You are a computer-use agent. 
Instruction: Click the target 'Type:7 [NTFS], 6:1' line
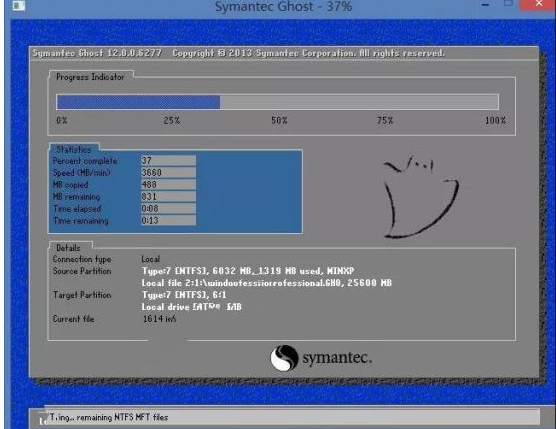point(184,295)
